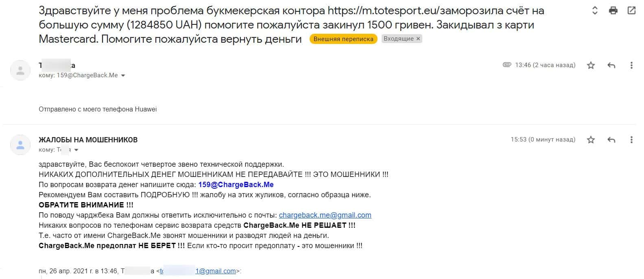
Task: Open the conversation in a new window
Action: [631, 11]
